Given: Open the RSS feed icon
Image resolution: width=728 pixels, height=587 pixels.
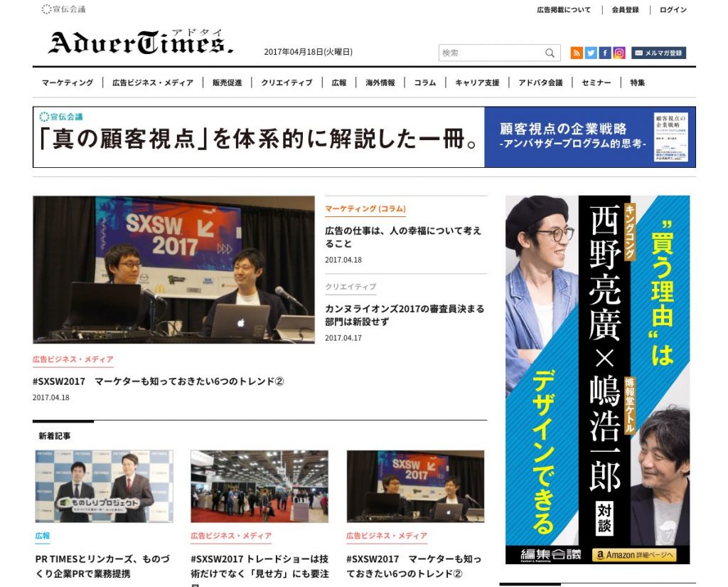Looking at the screenshot, I should [x=576, y=53].
